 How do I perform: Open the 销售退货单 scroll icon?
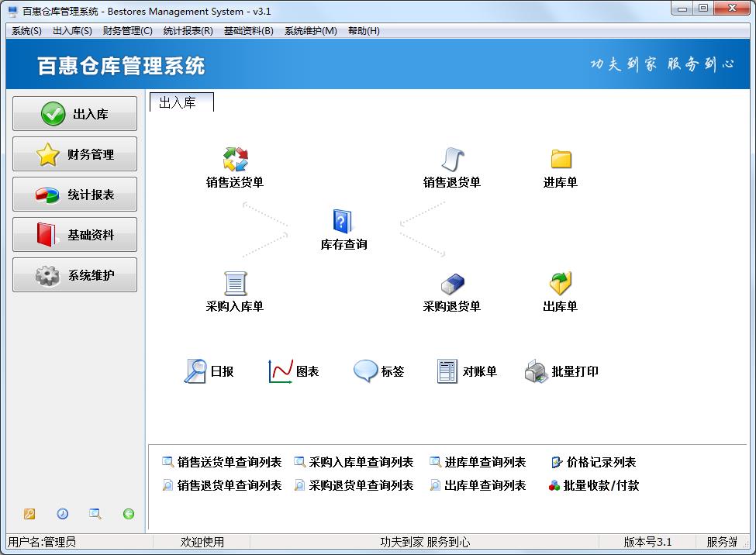453,159
